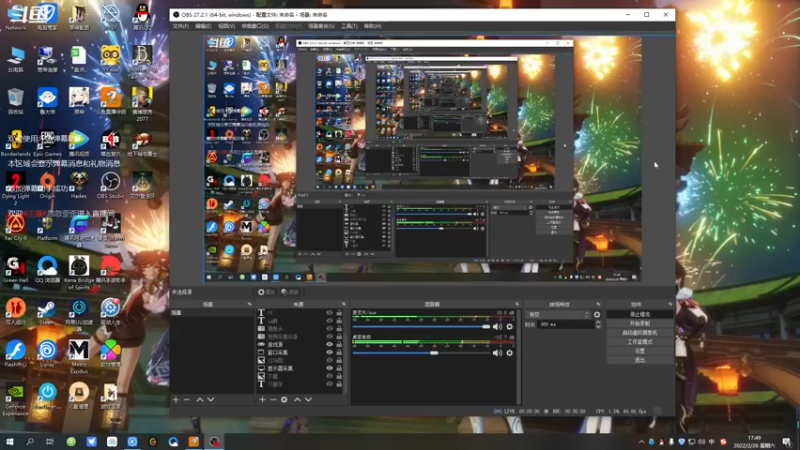Toggle visibility eye for 视频采集设备 source
The image size is (800, 450).
(x=329, y=337)
